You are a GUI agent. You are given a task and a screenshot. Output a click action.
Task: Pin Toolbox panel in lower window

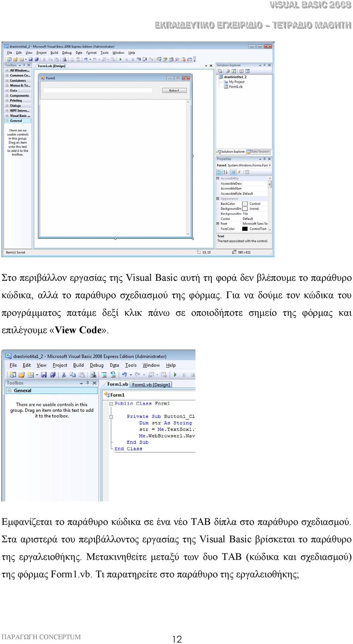coord(88,383)
